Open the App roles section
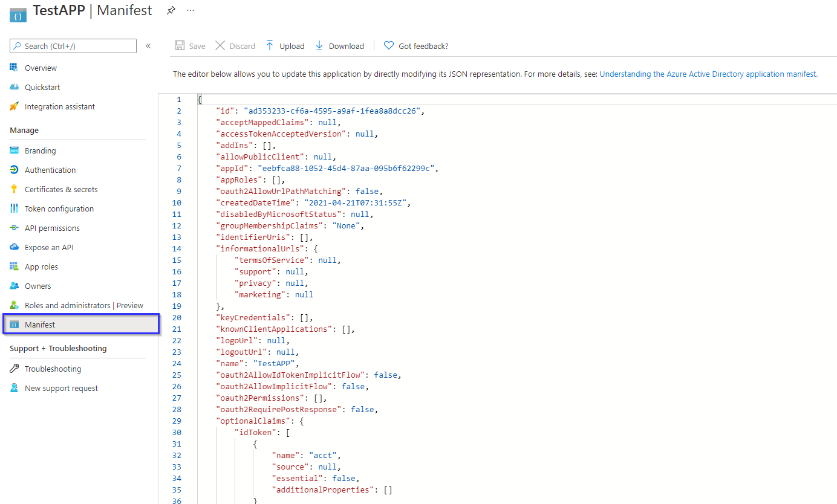 [x=44, y=266]
